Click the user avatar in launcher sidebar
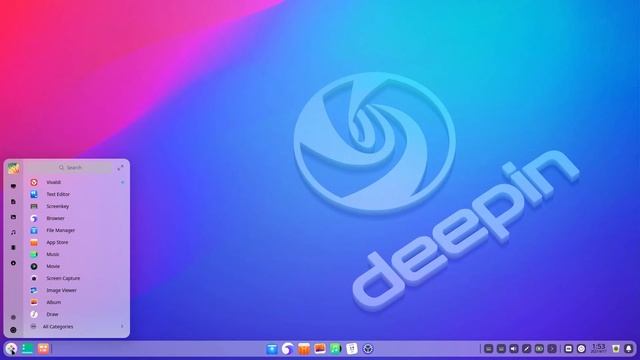The image size is (640, 360). 13,168
